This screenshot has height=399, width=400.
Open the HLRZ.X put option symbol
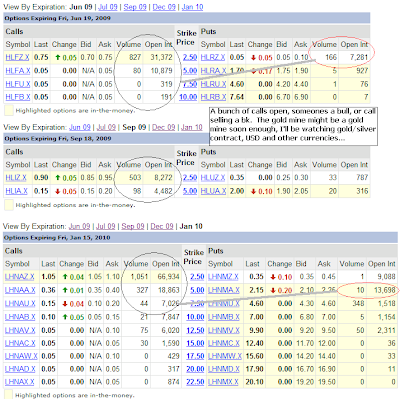213,57
